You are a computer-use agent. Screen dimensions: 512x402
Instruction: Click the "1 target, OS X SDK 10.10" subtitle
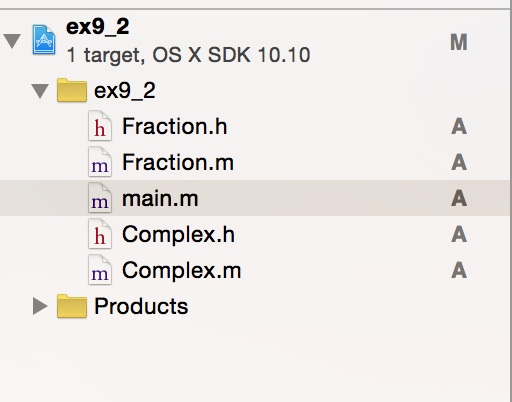(x=188, y=55)
